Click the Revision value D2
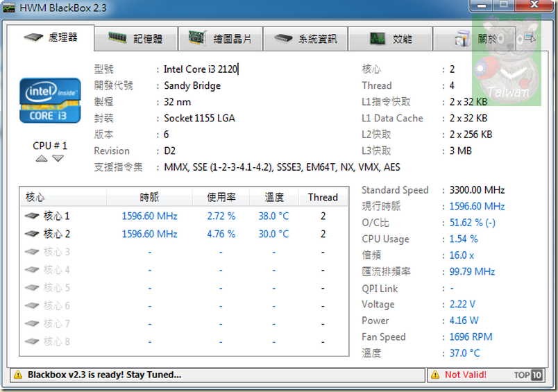Viewport: 558px width, 392px height. [x=169, y=151]
